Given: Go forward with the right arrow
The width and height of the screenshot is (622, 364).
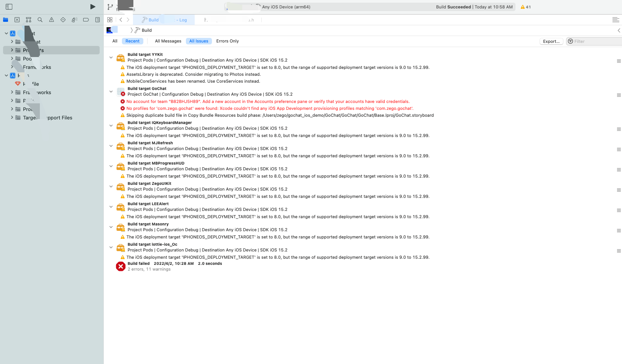Looking at the screenshot, I should click(x=128, y=20).
